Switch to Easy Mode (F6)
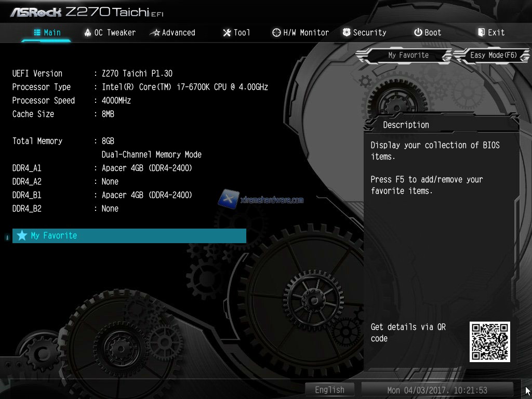Screen dimensions: 532x399 point(493,55)
